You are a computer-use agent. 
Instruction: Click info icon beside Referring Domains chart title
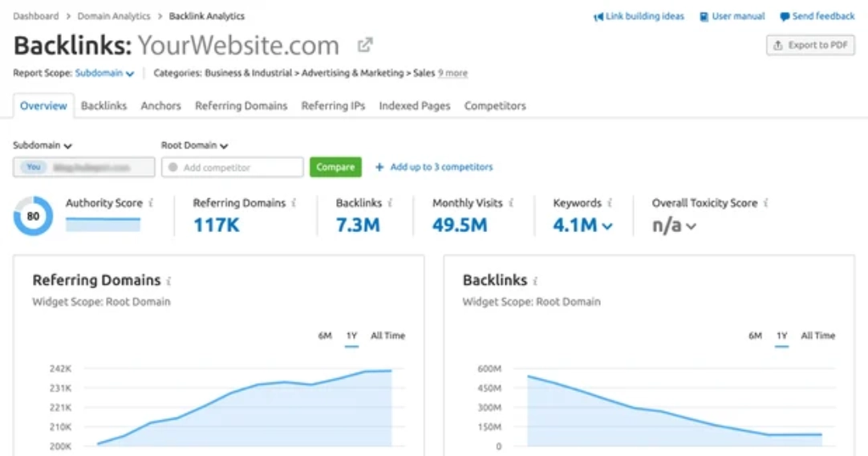click(x=169, y=281)
